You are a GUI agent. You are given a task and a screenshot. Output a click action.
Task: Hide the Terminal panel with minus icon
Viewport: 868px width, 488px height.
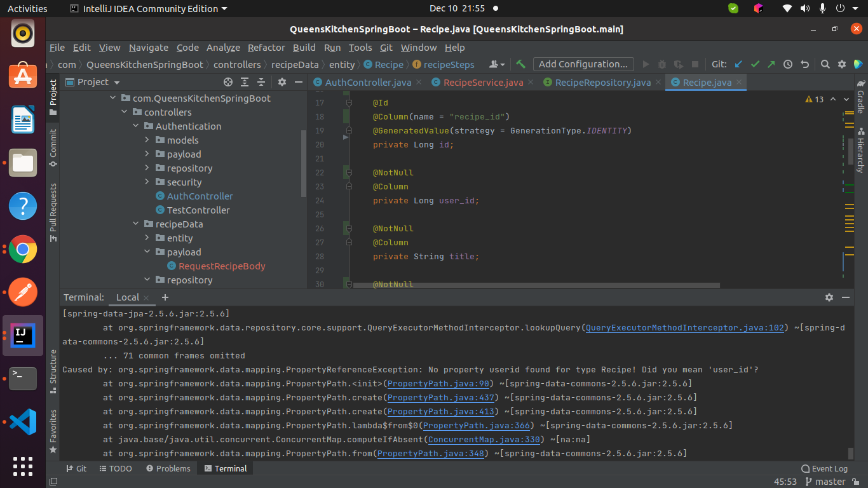pyautogui.click(x=846, y=297)
